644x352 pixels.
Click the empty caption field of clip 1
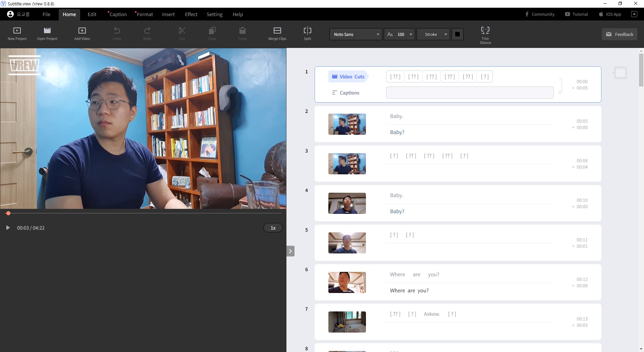coord(470,93)
